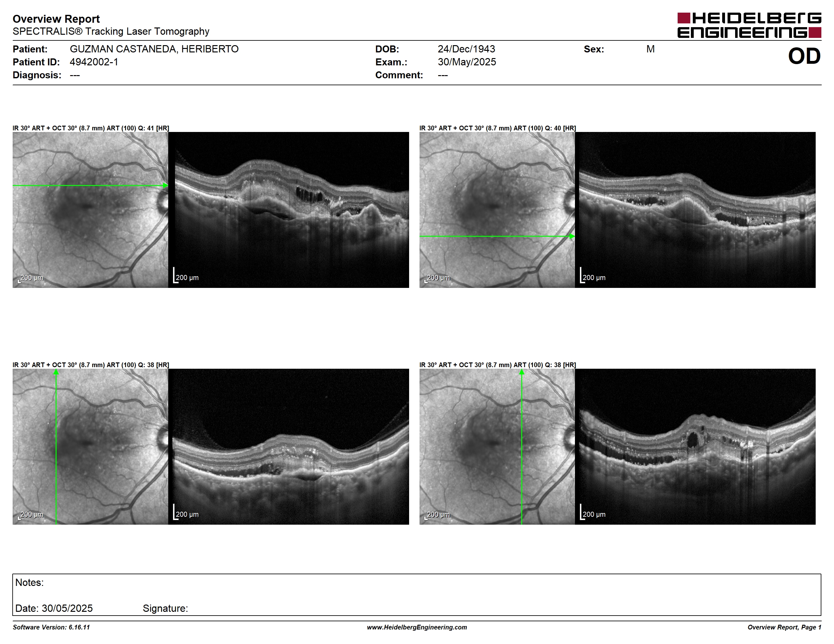
Task: Open IR fundus image with lower horizontal scan line
Action: [x=497, y=210]
